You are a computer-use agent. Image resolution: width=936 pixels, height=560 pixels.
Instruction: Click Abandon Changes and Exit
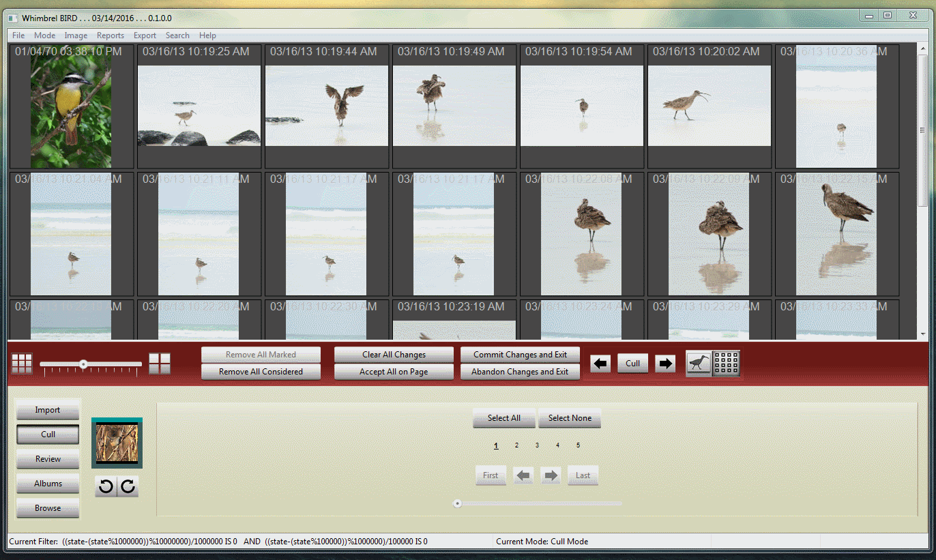click(x=520, y=372)
